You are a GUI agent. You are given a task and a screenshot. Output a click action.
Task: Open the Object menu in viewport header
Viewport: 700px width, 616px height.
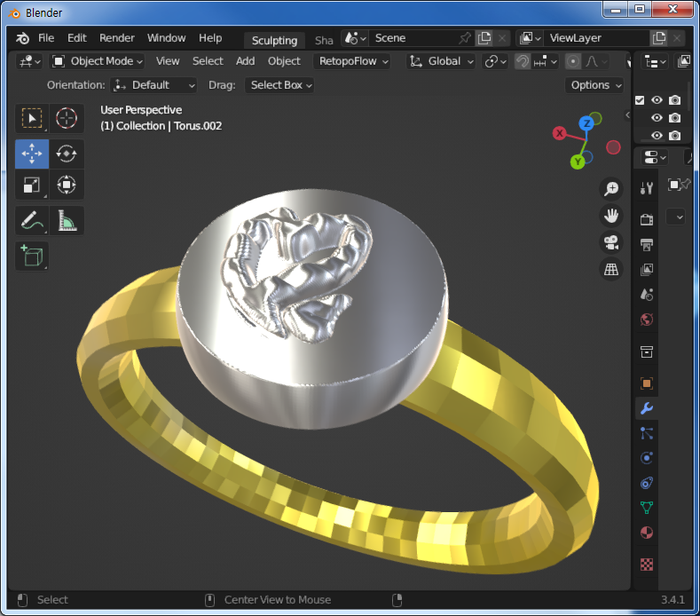click(x=284, y=61)
